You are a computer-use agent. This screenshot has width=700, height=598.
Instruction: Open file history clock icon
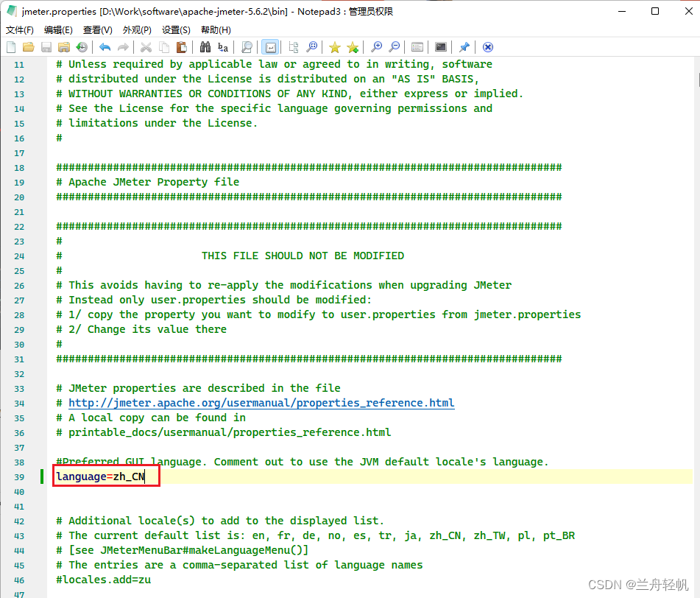tap(82, 47)
